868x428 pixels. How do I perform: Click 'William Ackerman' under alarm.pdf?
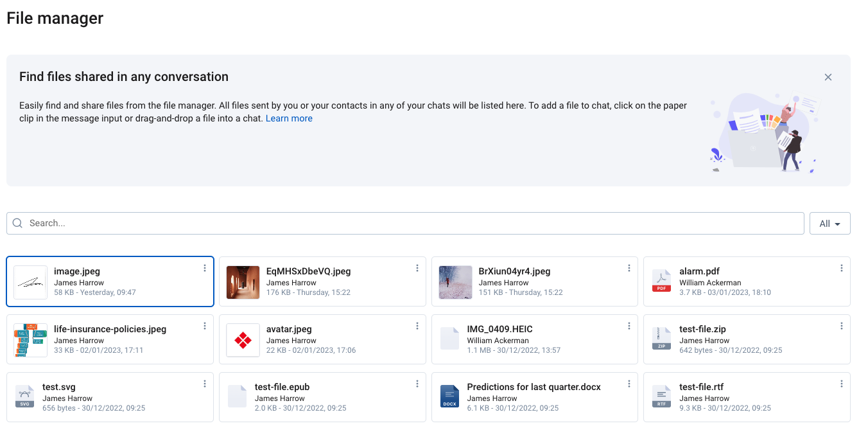coord(710,283)
